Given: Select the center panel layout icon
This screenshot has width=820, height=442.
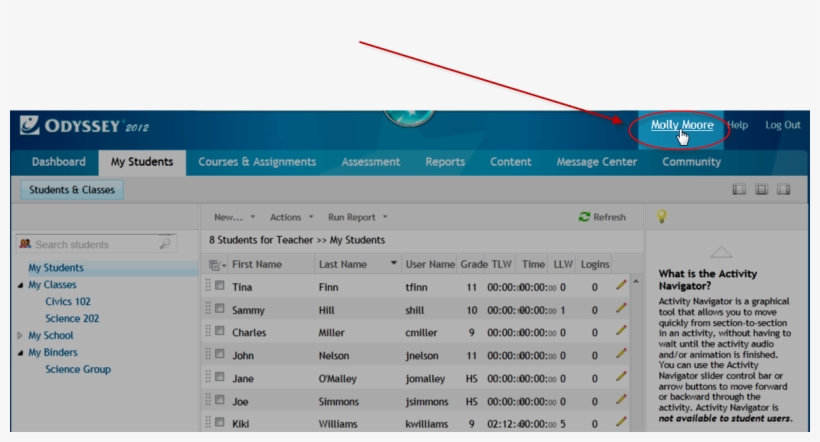Looking at the screenshot, I should pos(761,189).
